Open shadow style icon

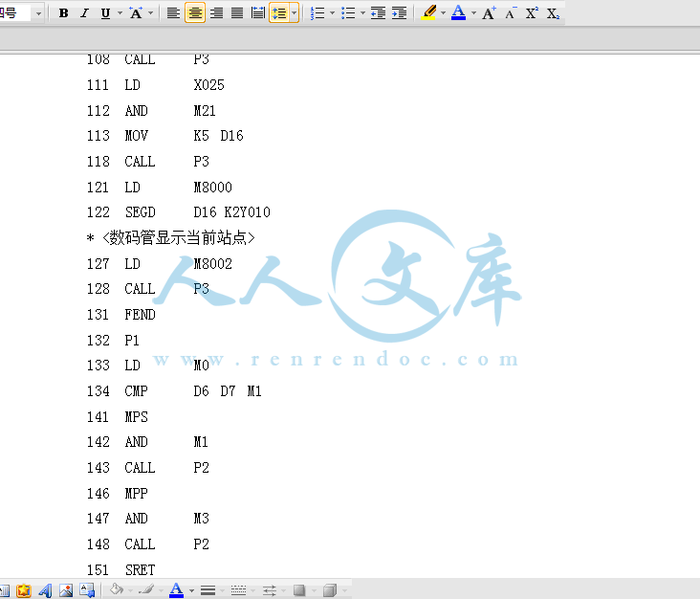click(x=299, y=590)
